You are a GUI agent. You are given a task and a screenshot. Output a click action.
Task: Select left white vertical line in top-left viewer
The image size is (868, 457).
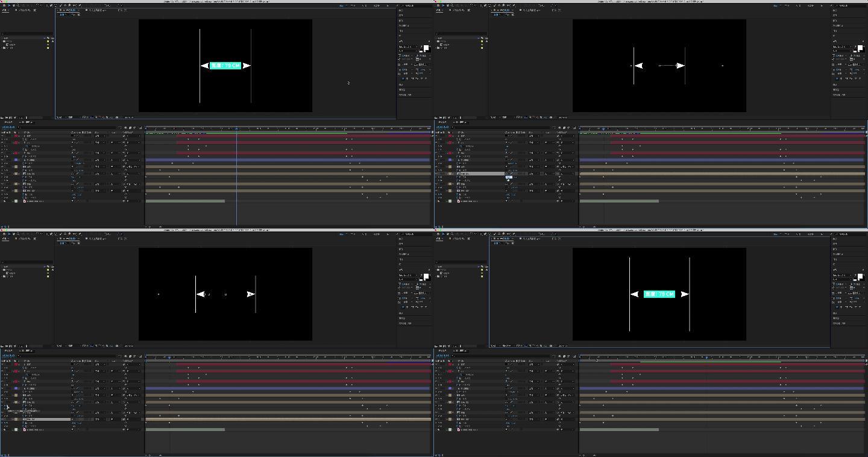(200, 66)
